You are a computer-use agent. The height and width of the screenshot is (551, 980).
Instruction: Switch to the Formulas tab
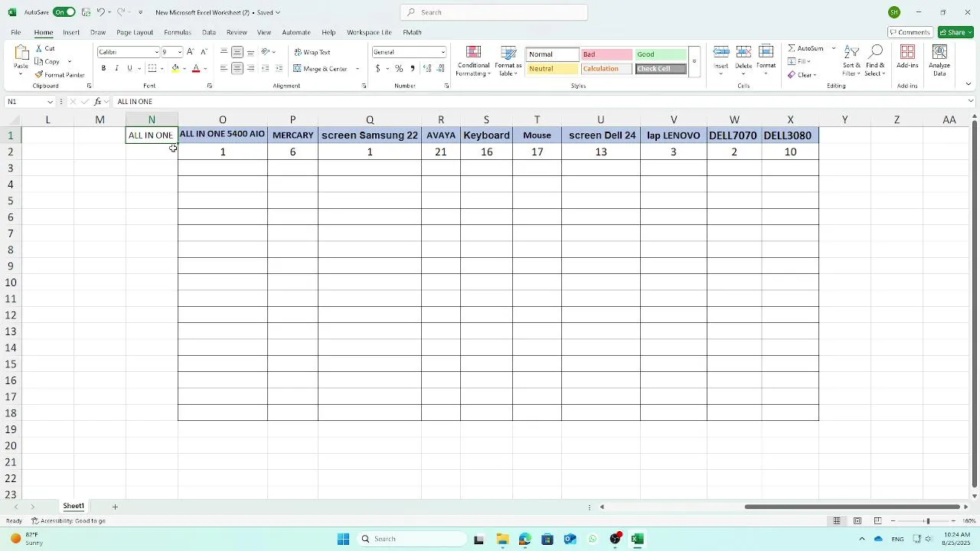[x=177, y=32]
